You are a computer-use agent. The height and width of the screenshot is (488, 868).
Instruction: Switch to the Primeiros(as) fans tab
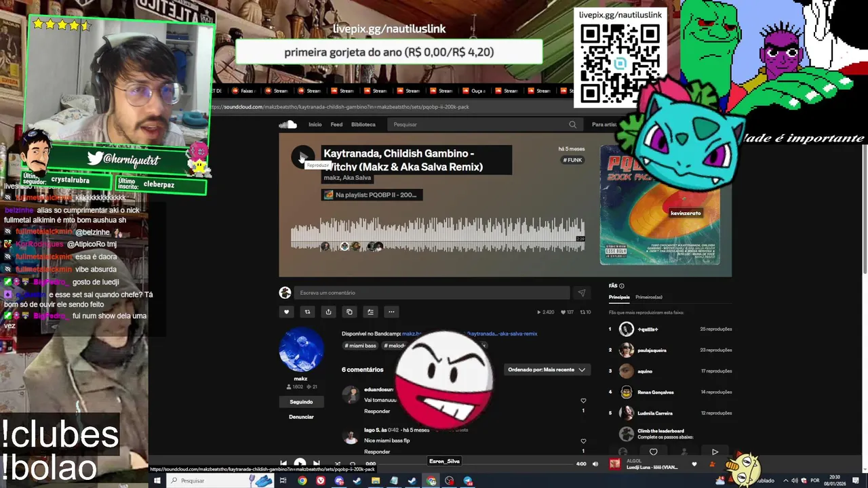[648, 297]
